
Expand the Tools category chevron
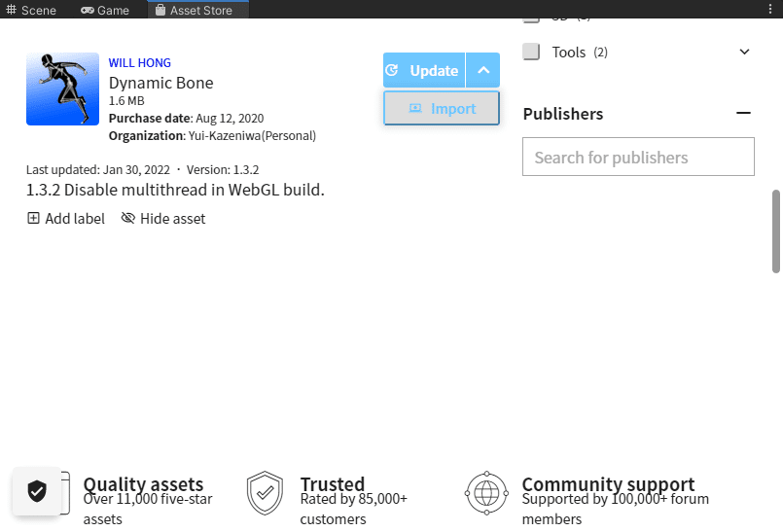point(744,52)
